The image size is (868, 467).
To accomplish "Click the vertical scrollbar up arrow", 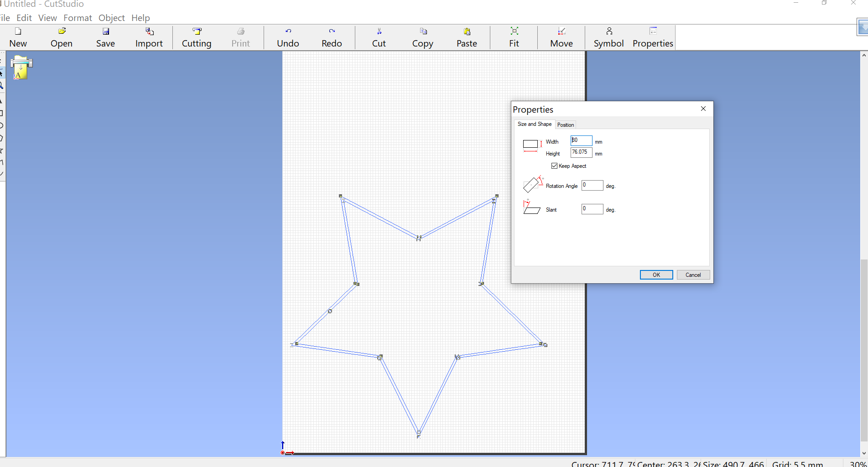I will pos(864,55).
